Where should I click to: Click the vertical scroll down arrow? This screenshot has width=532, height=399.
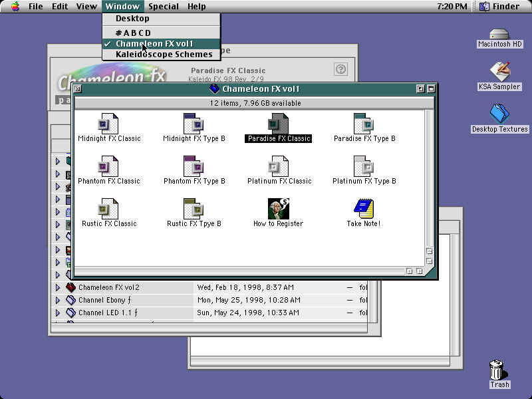click(429, 261)
